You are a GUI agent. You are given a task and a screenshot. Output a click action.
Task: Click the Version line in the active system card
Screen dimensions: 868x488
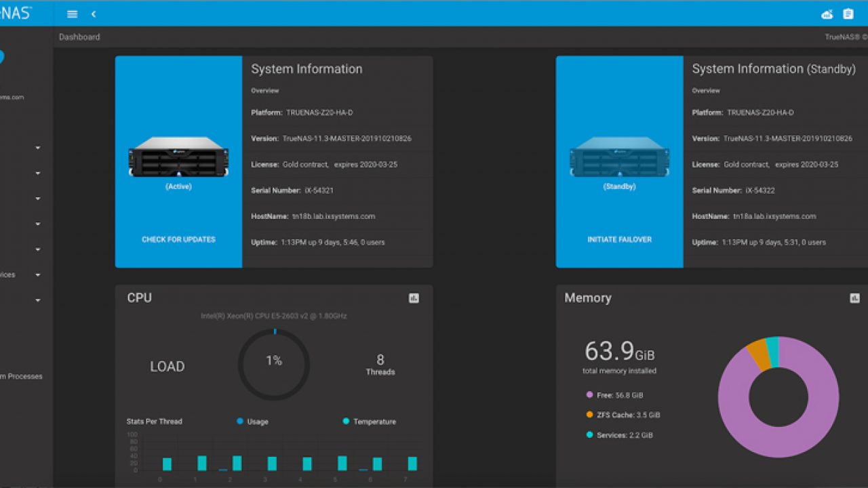[x=331, y=138]
